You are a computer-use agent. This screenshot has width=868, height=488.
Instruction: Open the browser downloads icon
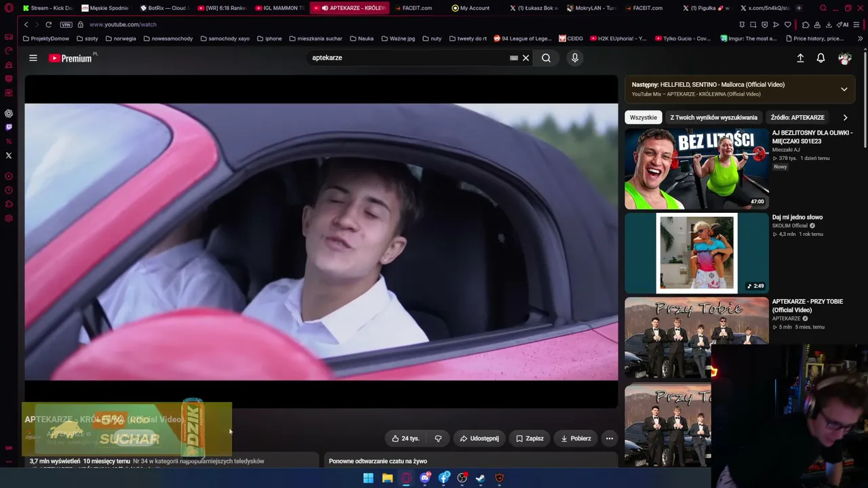pos(829,24)
